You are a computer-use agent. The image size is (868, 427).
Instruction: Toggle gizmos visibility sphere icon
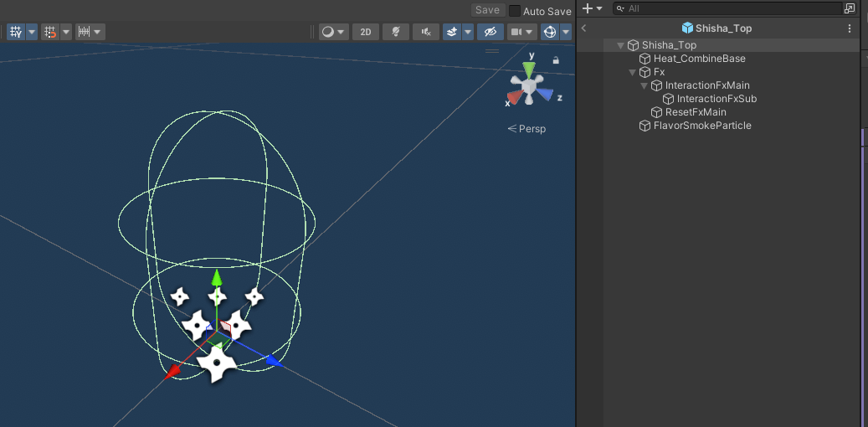[550, 32]
